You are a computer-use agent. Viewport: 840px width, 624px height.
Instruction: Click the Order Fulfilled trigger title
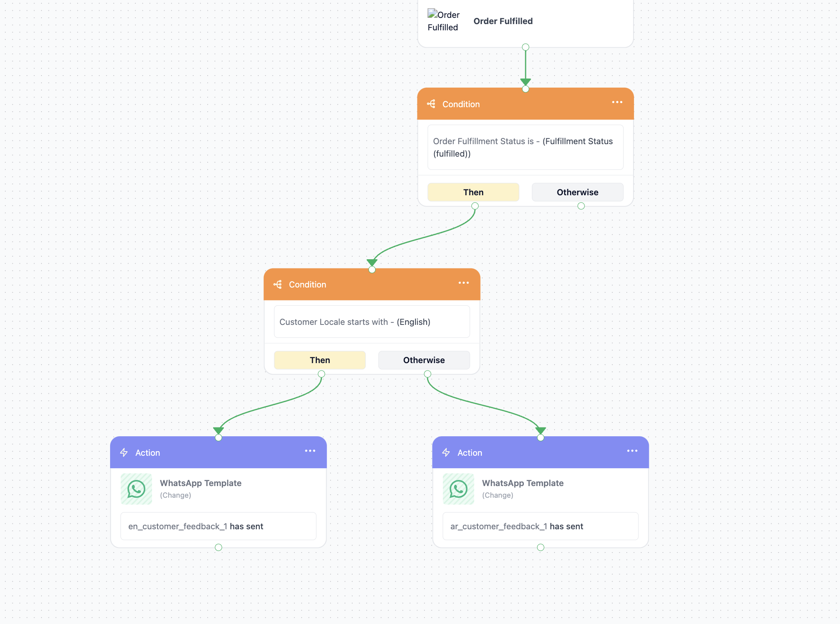tap(503, 21)
